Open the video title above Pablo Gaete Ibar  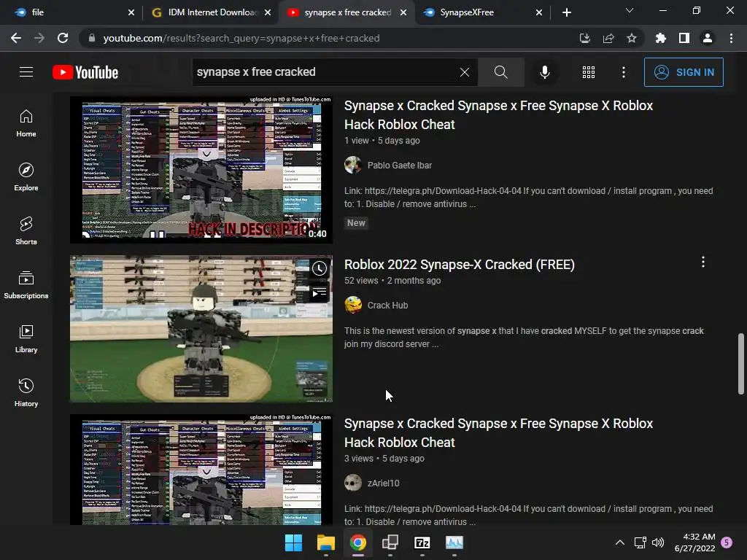click(498, 114)
